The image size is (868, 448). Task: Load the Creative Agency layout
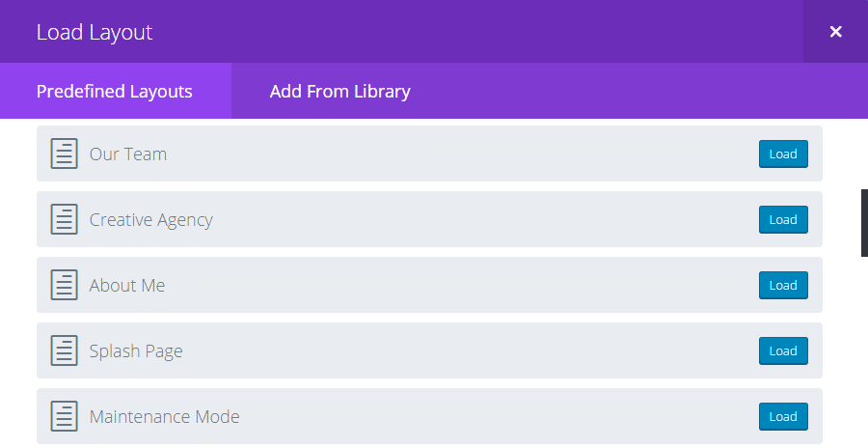[x=783, y=219]
